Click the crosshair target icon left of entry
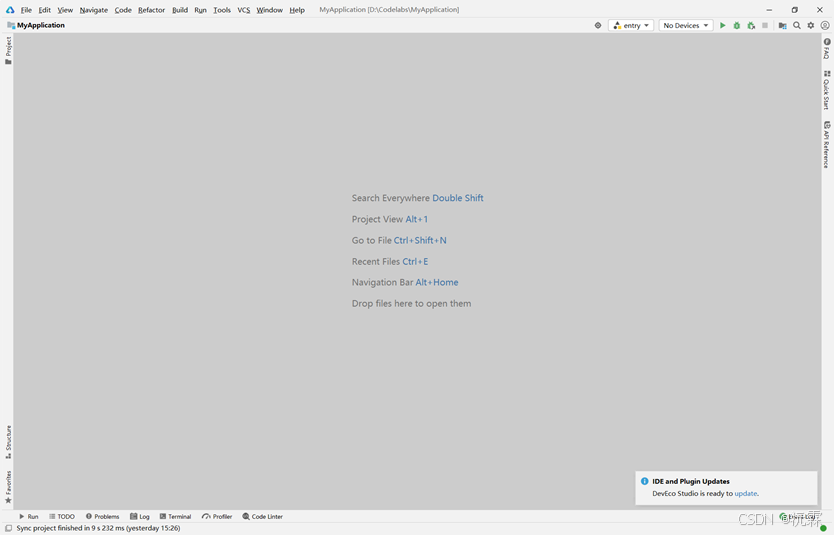 (x=598, y=26)
